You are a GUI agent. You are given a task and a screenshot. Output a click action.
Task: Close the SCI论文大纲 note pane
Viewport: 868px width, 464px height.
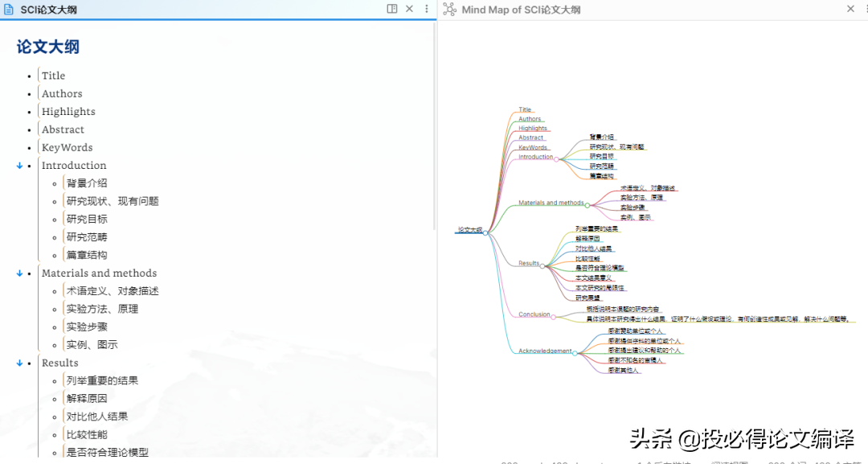[409, 9]
